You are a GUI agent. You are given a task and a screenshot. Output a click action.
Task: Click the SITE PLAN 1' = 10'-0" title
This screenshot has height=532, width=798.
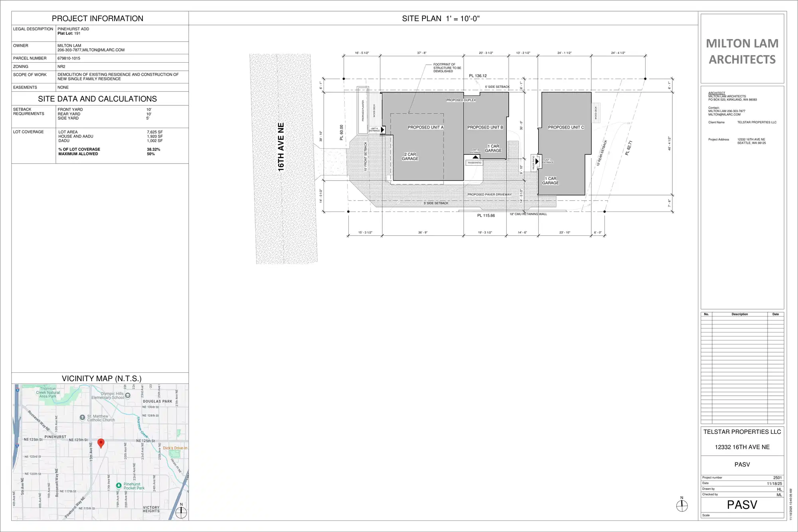coord(441,18)
